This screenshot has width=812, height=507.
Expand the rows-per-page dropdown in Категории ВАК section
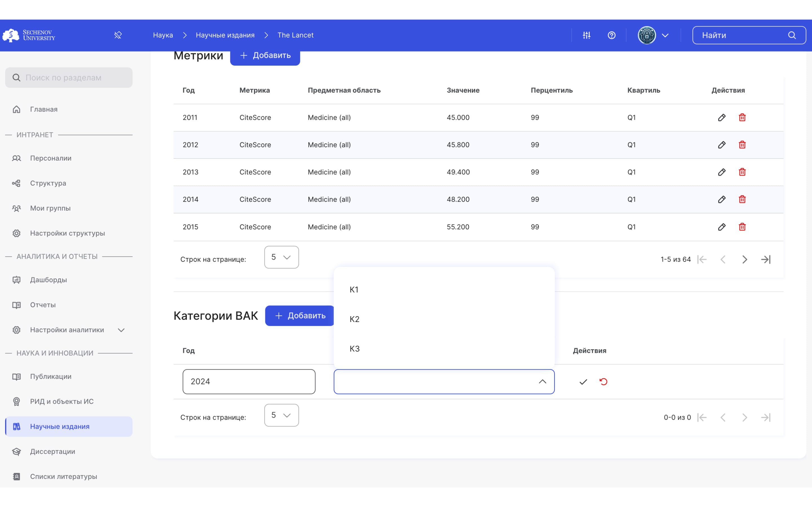click(x=281, y=415)
